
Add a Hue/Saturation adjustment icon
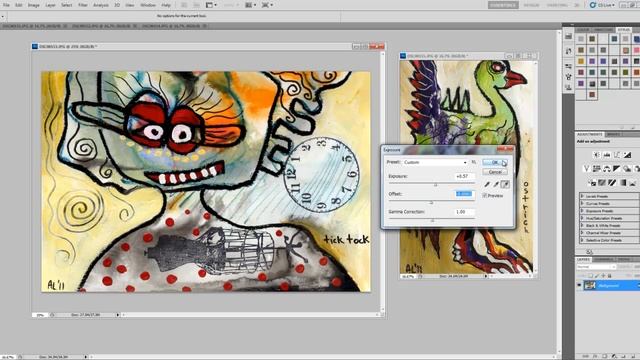coord(597,169)
